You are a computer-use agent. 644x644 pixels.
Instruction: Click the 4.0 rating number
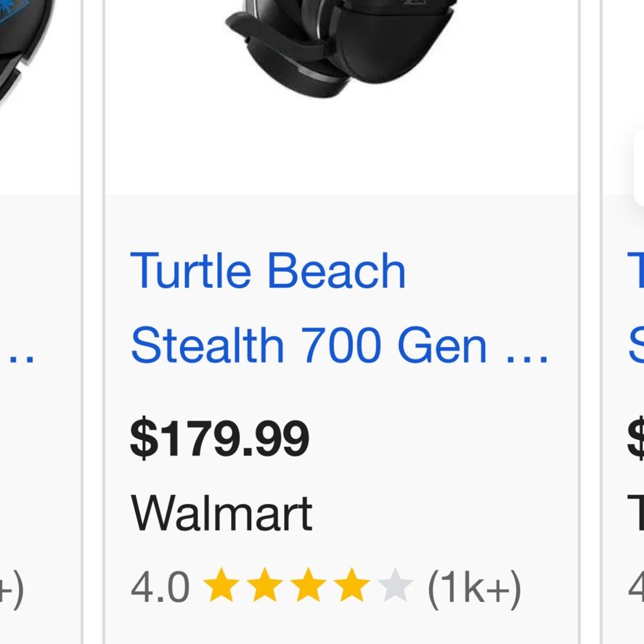click(160, 587)
